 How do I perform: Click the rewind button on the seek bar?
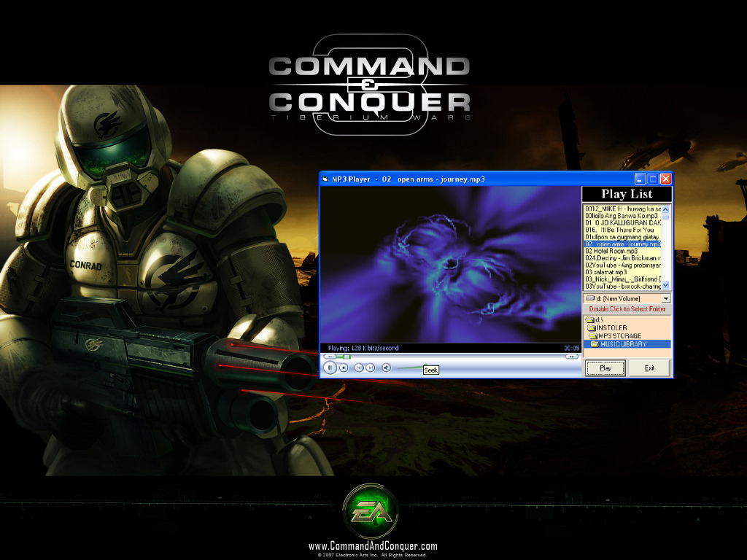point(329,357)
